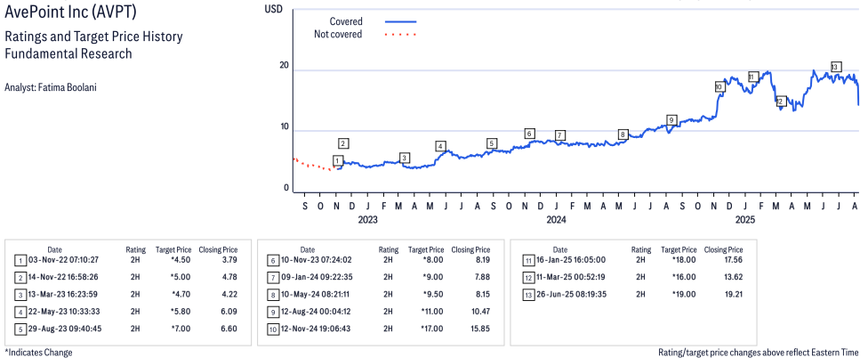The width and height of the screenshot is (868, 358).
Task: Click the numbered box 11 in the table
Action: point(527,260)
